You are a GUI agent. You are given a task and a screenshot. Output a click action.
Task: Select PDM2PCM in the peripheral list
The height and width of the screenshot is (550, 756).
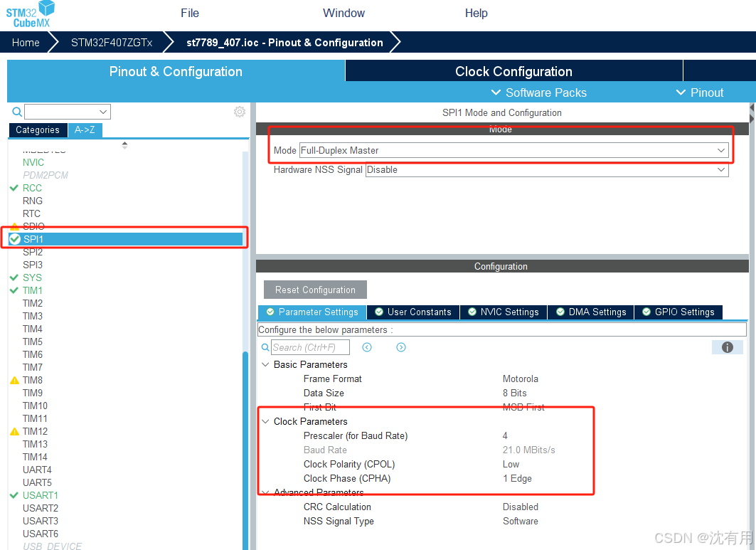[46, 175]
